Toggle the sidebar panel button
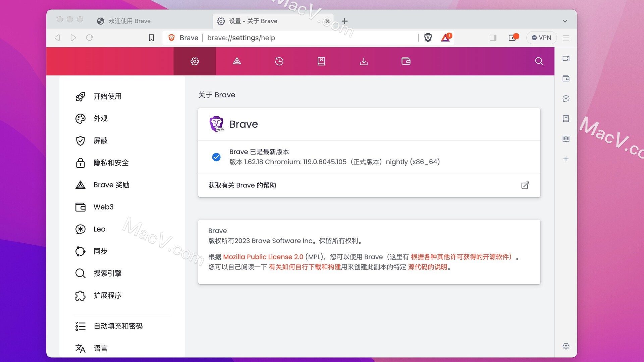 (493, 38)
